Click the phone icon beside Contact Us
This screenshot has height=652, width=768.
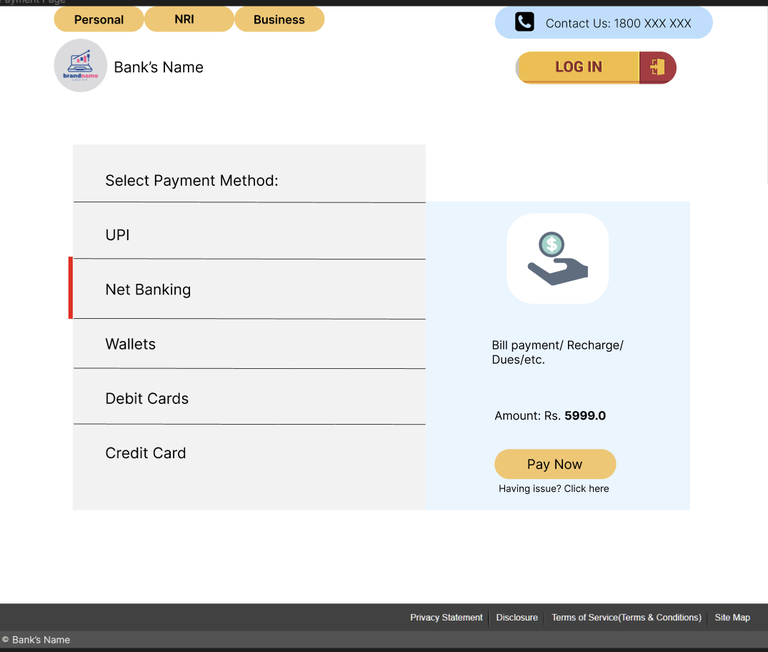pyautogui.click(x=524, y=22)
